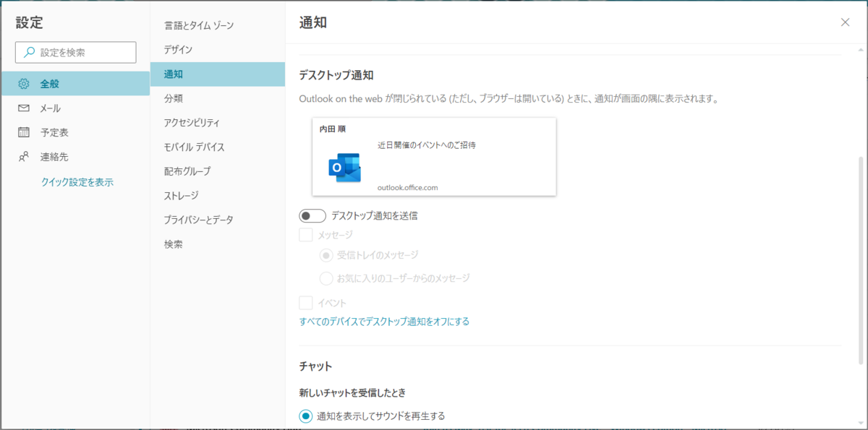Open 言語とタイム ゾーン settings

tap(218, 25)
